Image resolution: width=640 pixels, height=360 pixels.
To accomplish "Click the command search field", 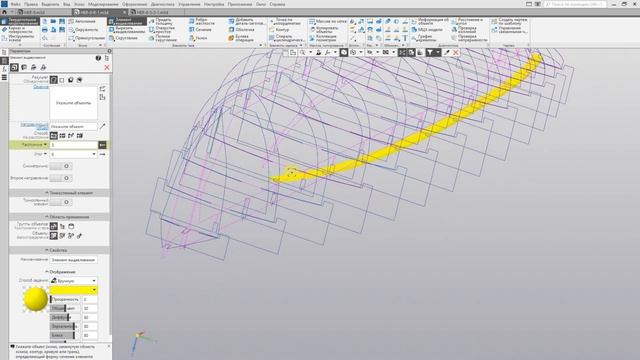I will click(575, 4).
